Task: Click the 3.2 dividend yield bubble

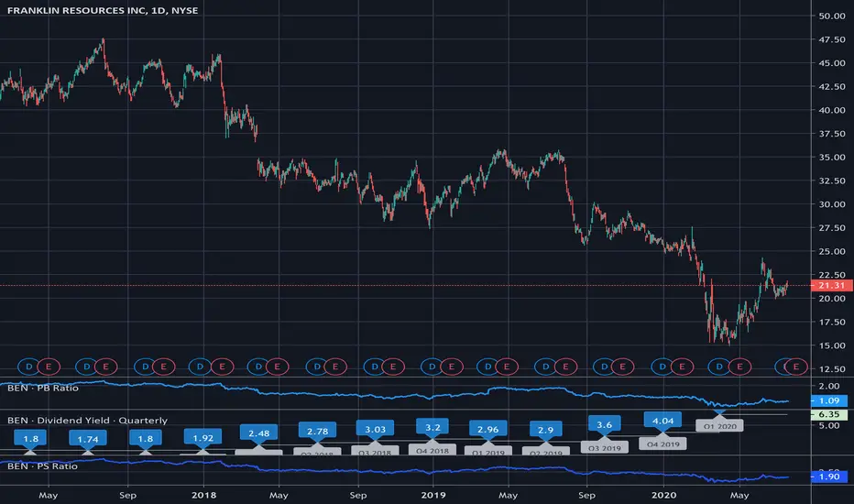Action: click(432, 427)
